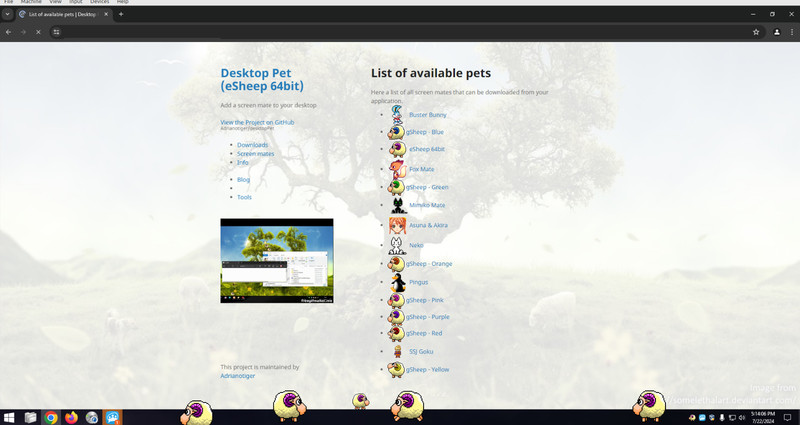Click the Chrome taskbar icon
Screen dimensions: 800x425
click(51, 418)
